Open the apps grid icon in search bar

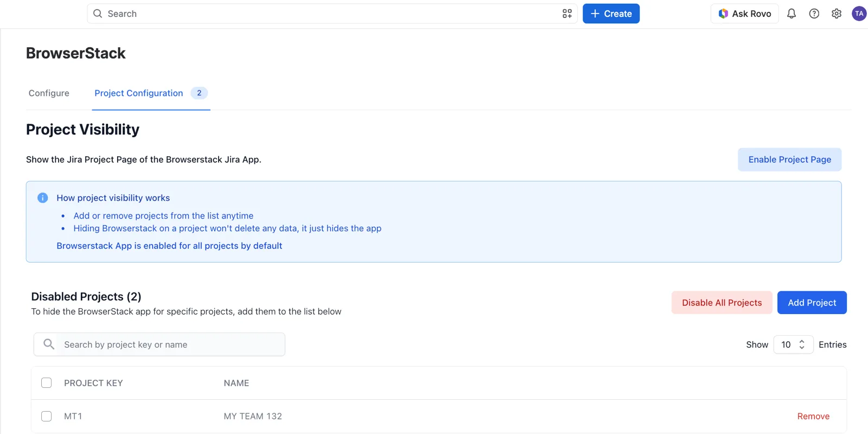click(567, 14)
